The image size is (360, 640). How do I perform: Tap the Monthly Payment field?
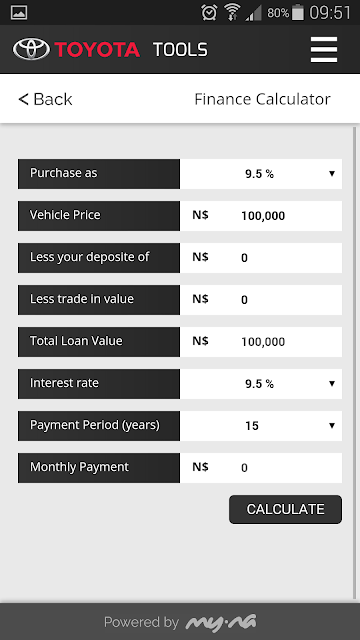[x=261, y=468]
